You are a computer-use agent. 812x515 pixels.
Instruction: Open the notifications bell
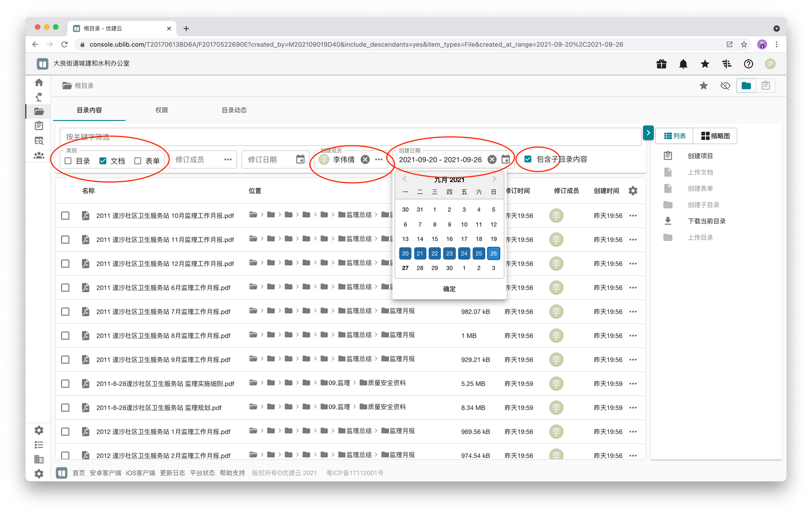683,64
